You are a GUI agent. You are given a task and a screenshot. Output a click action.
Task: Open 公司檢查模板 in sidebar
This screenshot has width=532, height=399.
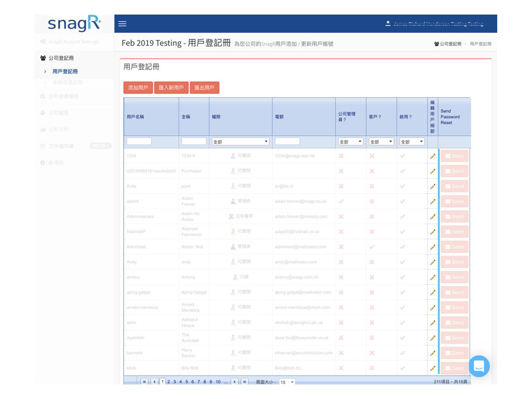click(63, 96)
